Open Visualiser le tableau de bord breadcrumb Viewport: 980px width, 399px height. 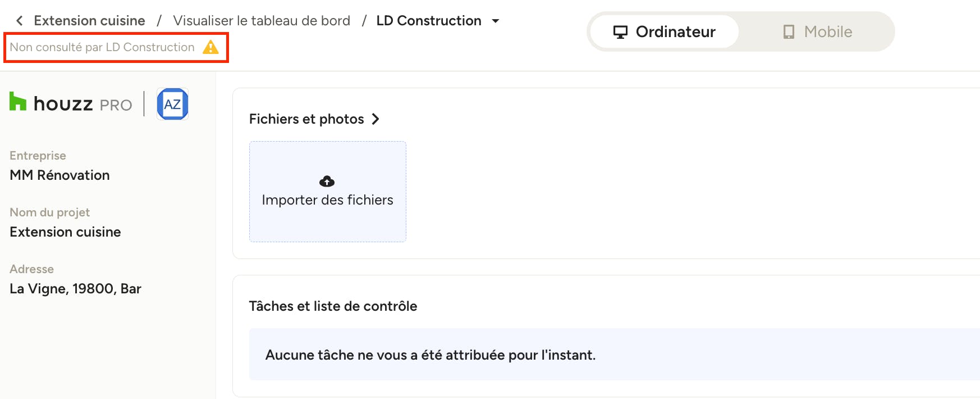click(x=262, y=21)
